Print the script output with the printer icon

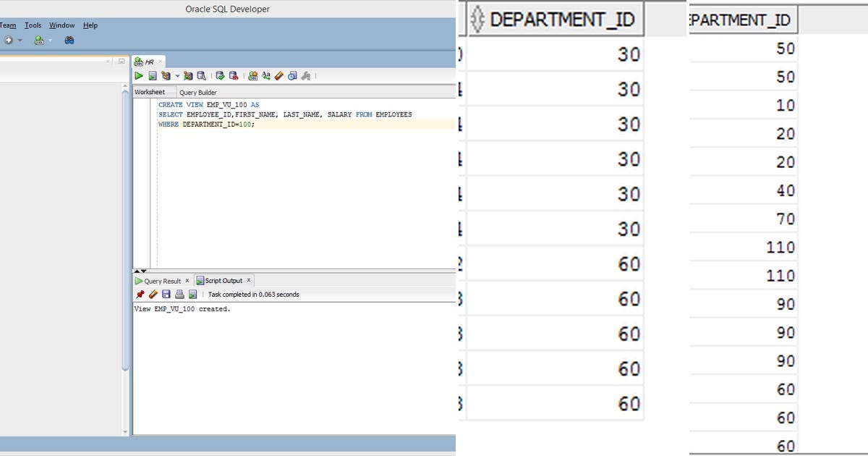(x=179, y=294)
